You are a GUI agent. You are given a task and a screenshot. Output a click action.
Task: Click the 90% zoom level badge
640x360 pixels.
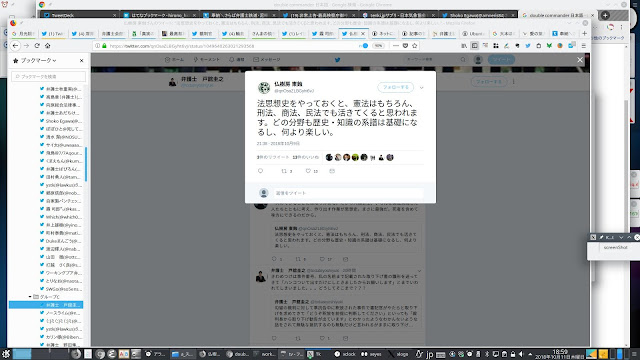point(378,46)
